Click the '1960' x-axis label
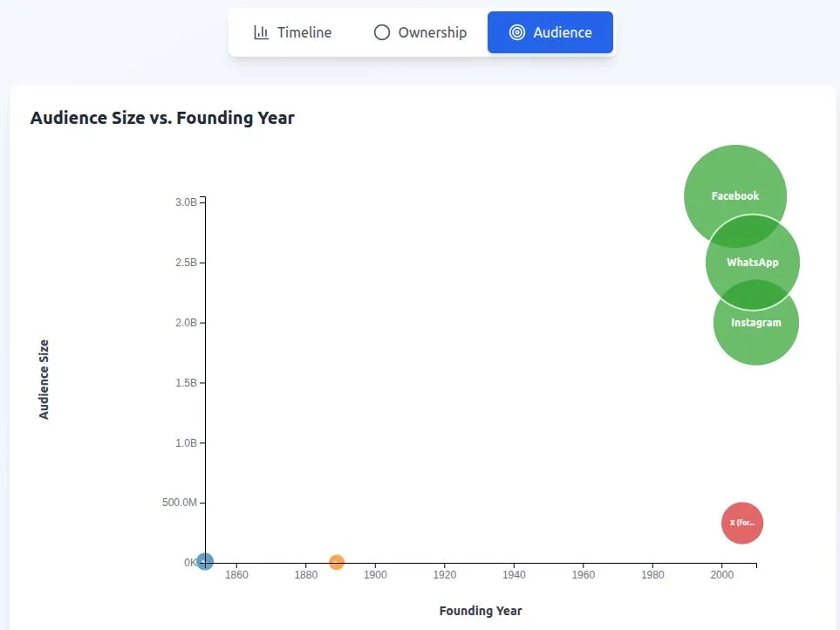Image resolution: width=840 pixels, height=630 pixels. (x=584, y=575)
